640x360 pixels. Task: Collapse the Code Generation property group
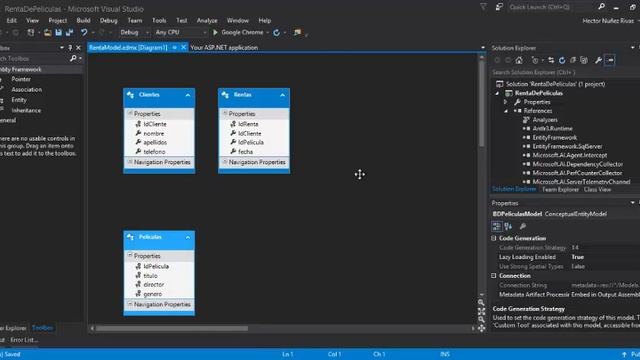click(x=494, y=238)
